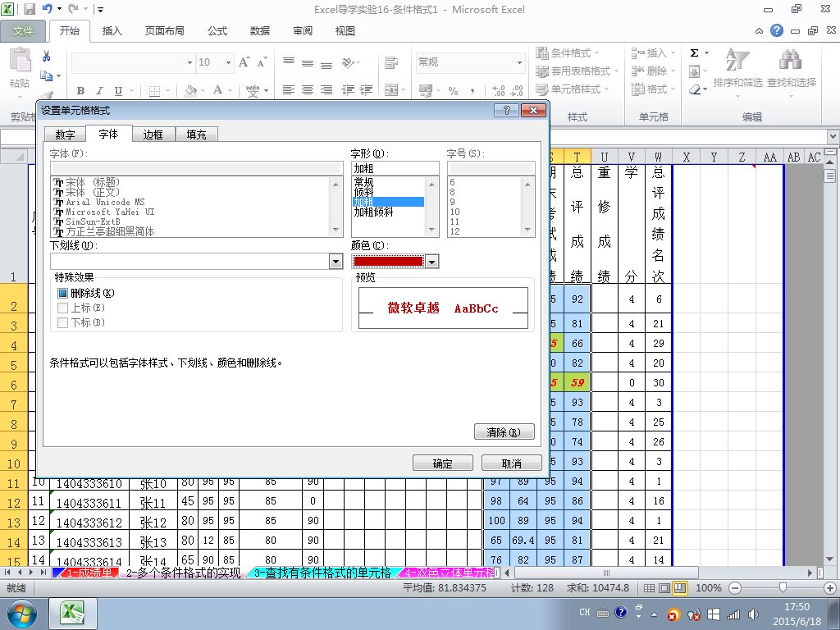Switch to Page Break Preview in status bar
The image size is (840, 630).
pos(680,587)
